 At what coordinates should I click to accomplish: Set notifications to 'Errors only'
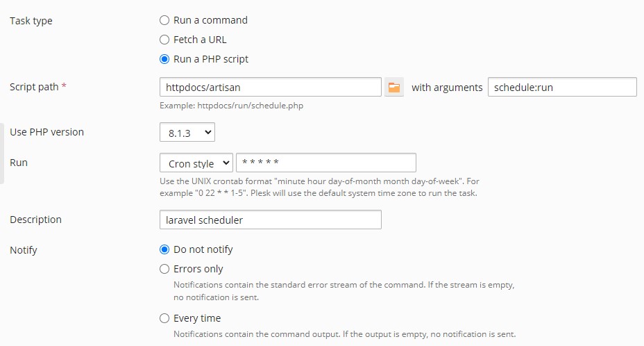click(x=164, y=269)
